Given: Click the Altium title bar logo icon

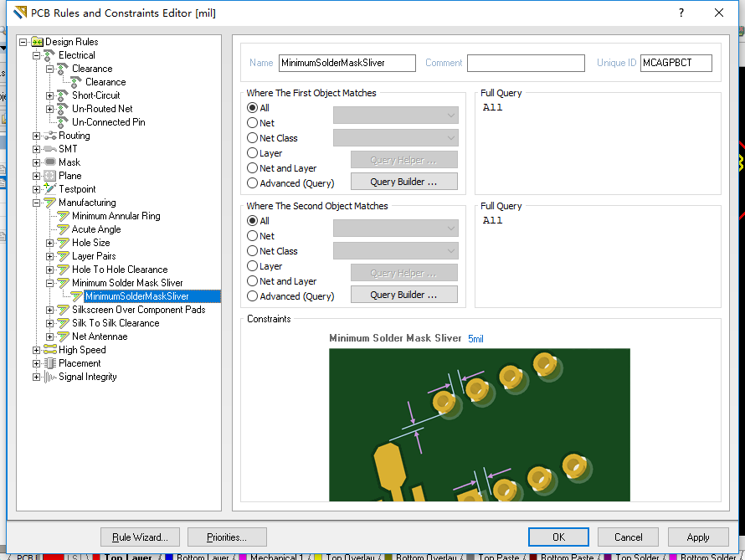Looking at the screenshot, I should click(20, 13).
